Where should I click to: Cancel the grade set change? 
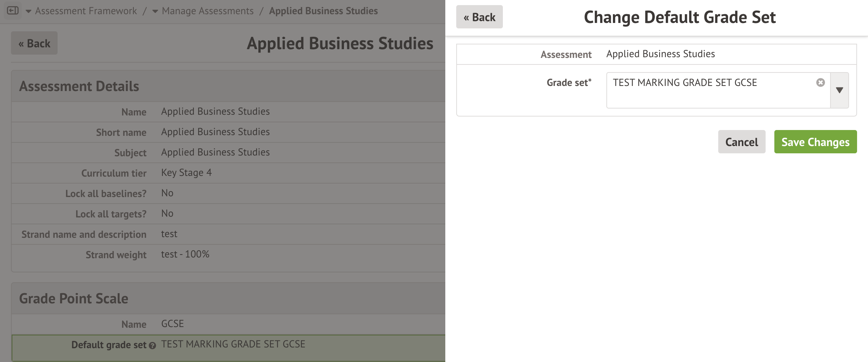[x=741, y=142]
